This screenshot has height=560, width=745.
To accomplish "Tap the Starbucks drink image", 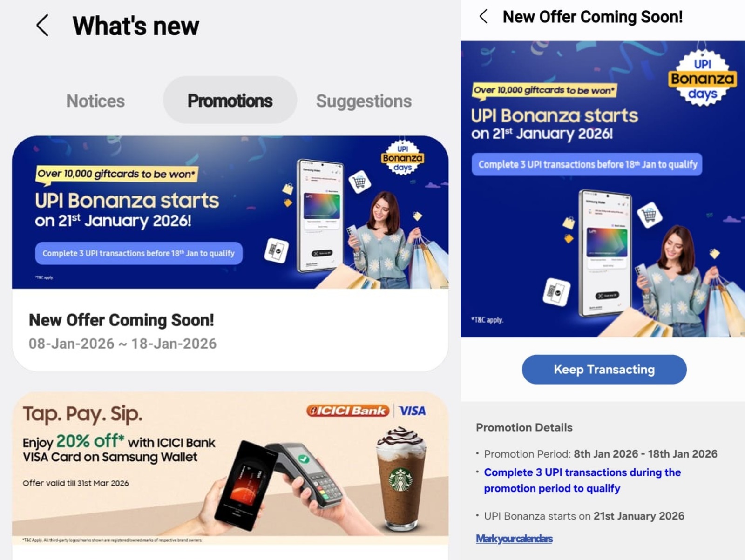I will click(x=401, y=479).
